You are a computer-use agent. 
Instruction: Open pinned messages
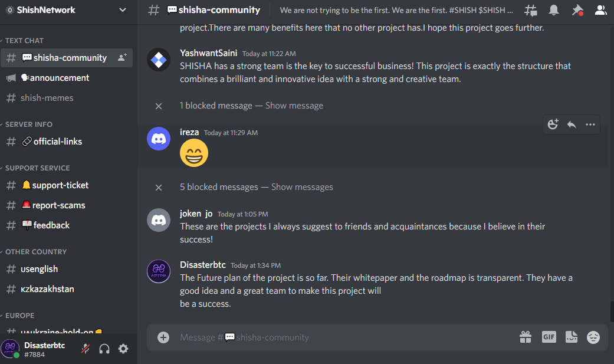577,10
